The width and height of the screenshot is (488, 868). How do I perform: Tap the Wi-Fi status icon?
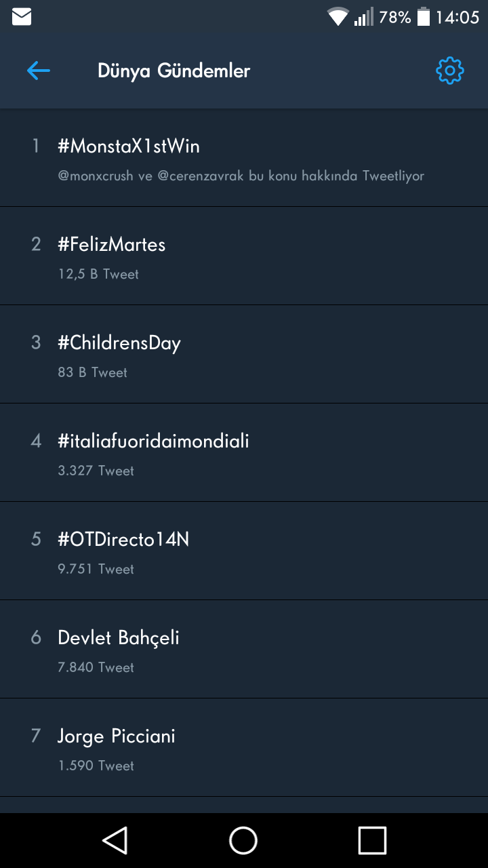337,17
